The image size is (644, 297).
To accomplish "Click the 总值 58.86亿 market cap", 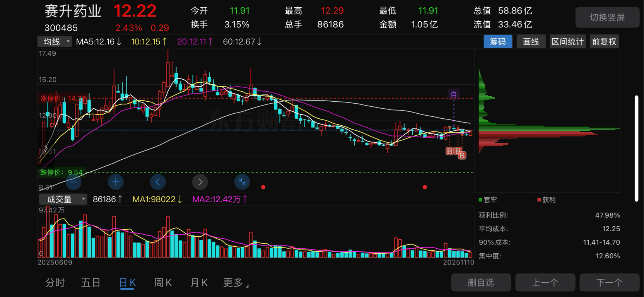I will [503, 10].
